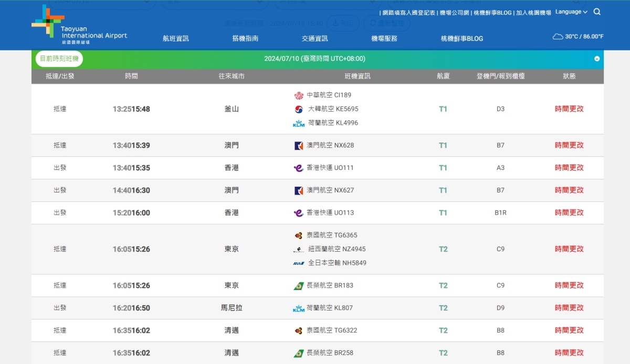This screenshot has height=364, width=630.
Task: Click the 班機資訊 column header
Action: 358,76
